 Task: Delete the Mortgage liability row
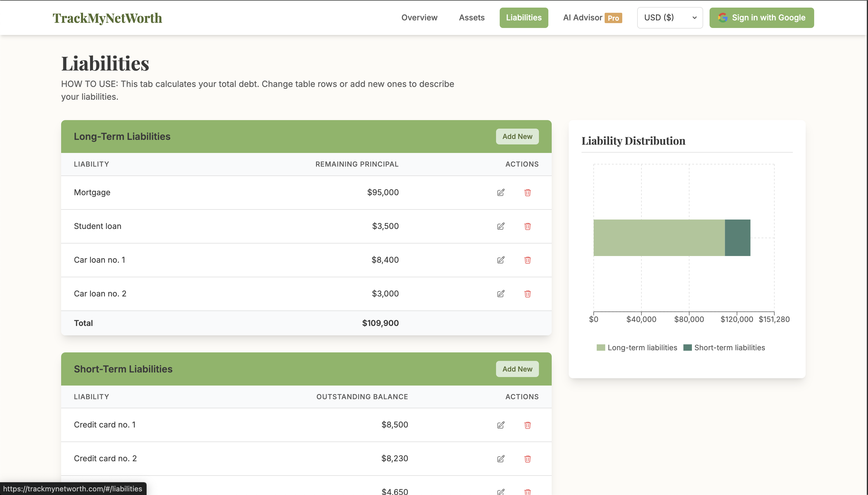[x=527, y=192]
